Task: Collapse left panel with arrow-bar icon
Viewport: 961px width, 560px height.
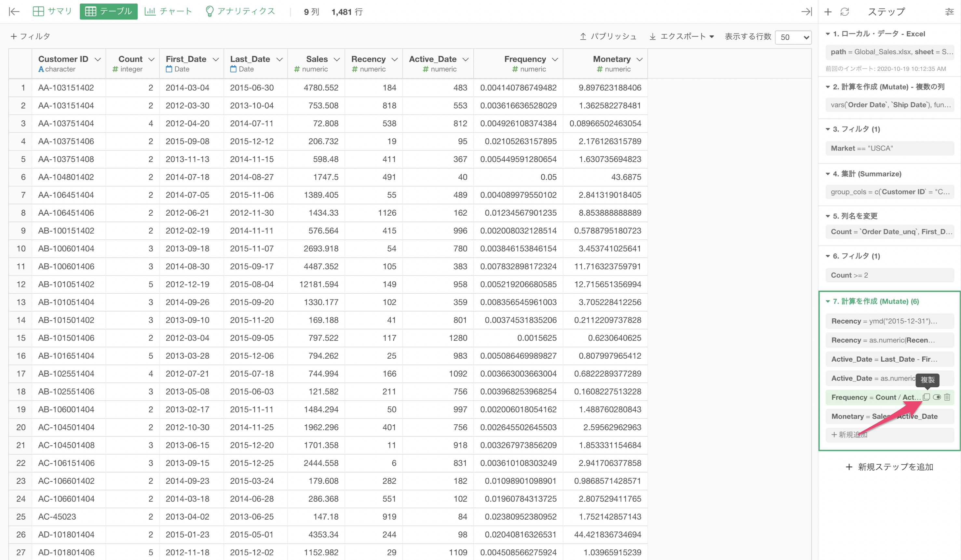Action: (x=14, y=11)
